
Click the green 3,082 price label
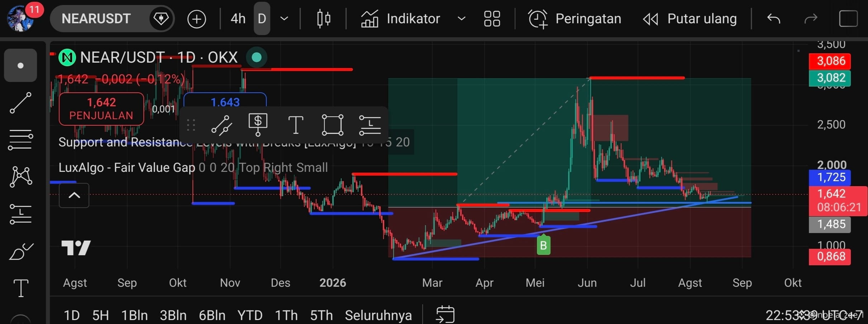(x=830, y=78)
